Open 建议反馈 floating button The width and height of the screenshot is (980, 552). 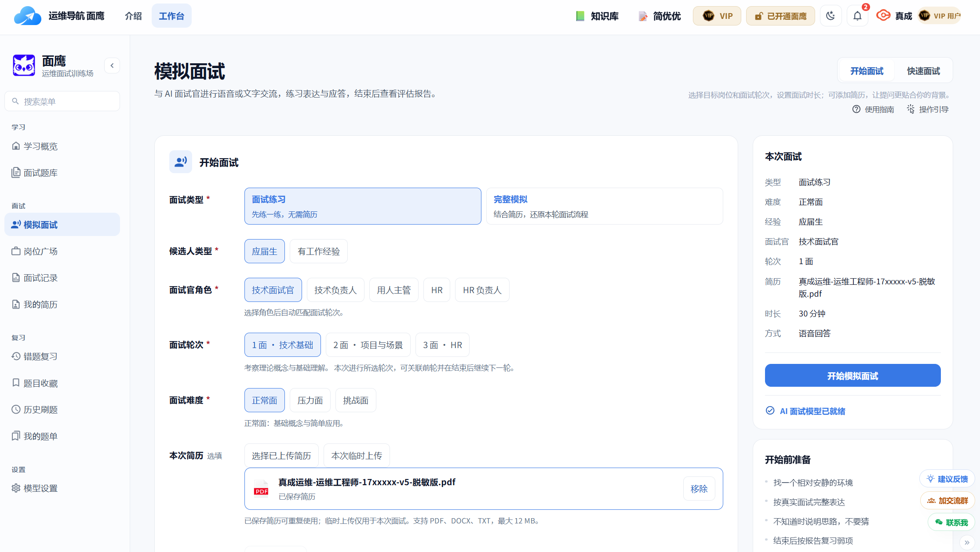(x=947, y=479)
